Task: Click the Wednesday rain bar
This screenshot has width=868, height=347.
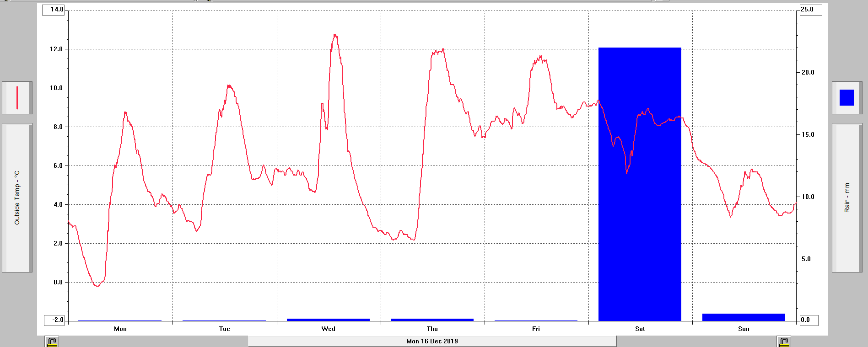Action: click(x=328, y=320)
